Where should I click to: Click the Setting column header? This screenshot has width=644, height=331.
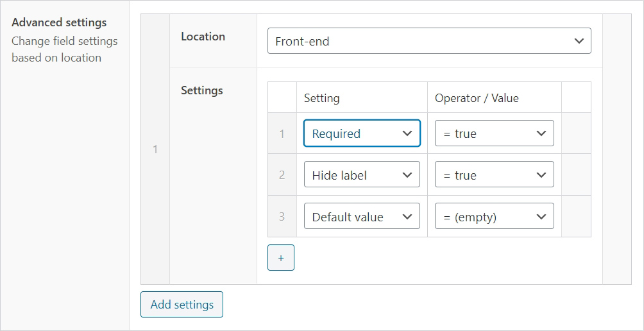pos(321,98)
